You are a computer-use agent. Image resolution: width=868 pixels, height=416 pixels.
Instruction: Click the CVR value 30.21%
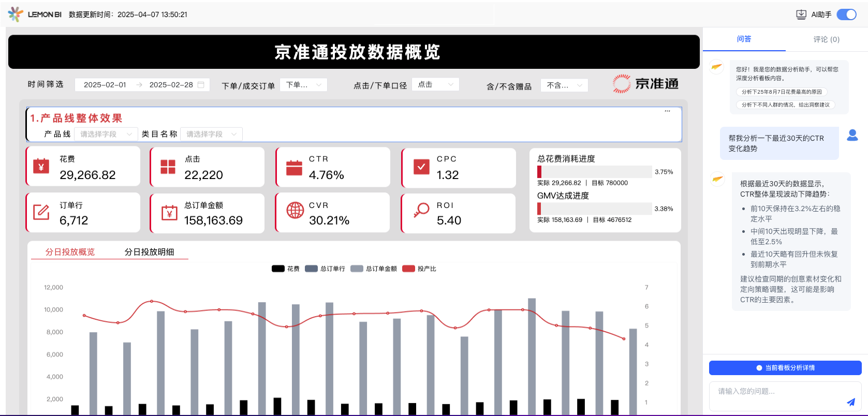(329, 220)
